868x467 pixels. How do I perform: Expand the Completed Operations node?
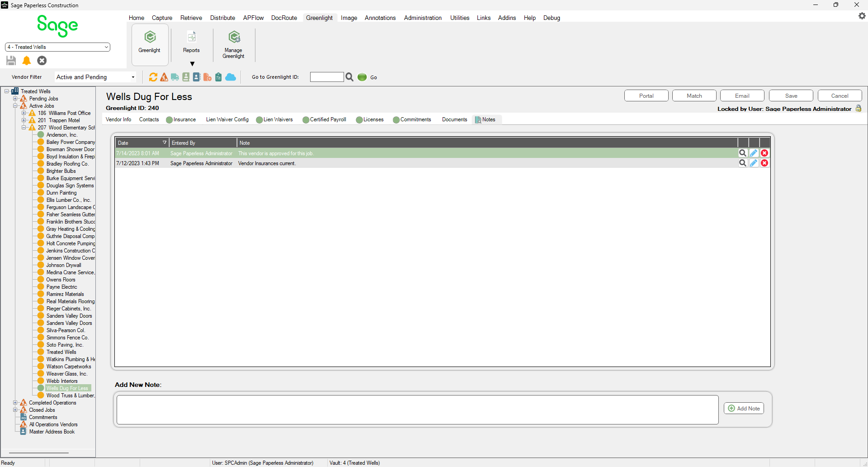pos(15,402)
